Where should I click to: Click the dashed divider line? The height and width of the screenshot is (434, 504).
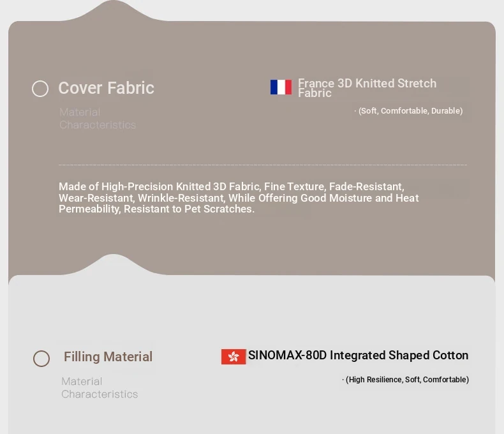[x=262, y=165]
